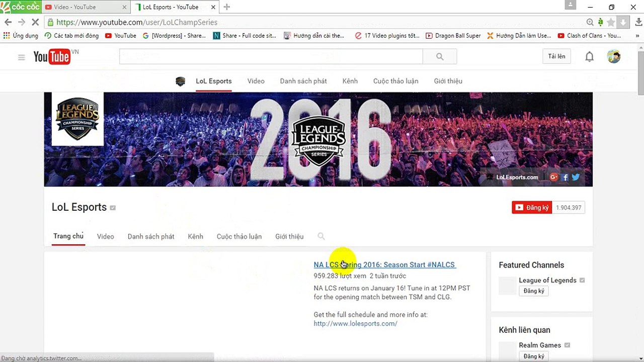Go forward in browser history
Screen dimensions: 644x362
[21, 22]
